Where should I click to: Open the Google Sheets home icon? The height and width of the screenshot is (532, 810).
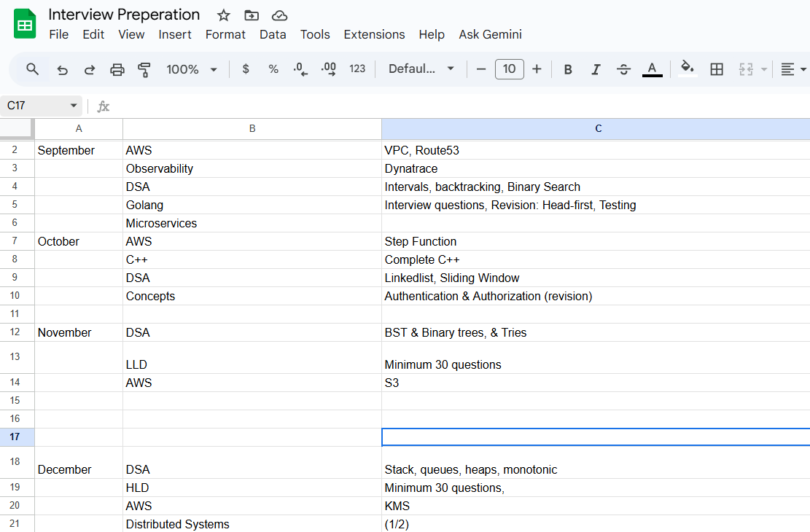[x=24, y=24]
